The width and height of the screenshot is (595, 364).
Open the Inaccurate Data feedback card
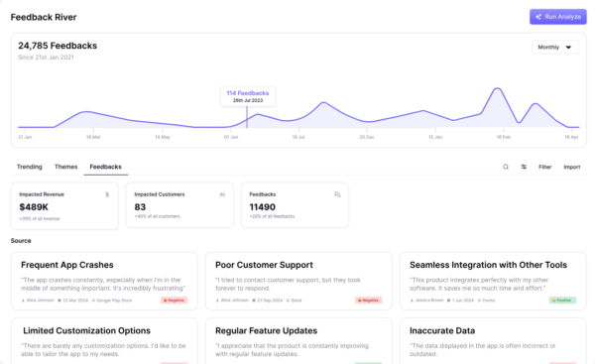(493, 341)
